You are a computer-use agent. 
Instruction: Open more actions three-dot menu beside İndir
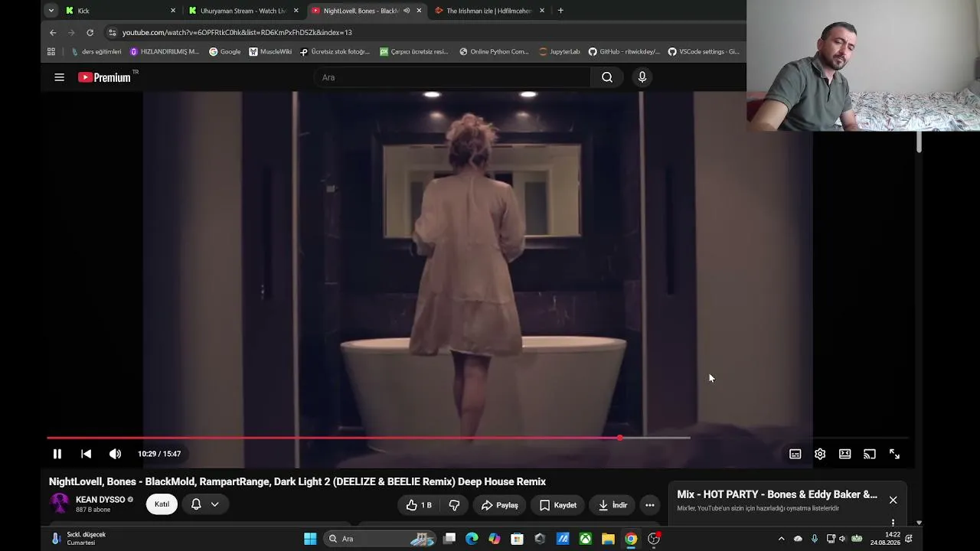[649, 505]
